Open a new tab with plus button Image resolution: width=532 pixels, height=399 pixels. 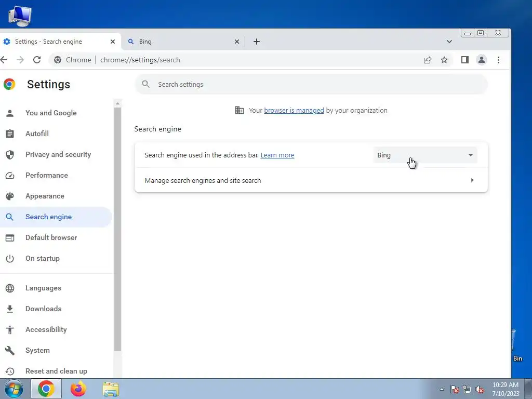tap(257, 42)
